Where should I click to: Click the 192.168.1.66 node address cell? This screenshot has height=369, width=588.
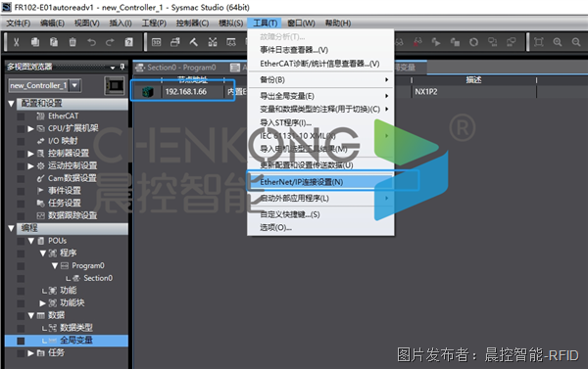click(193, 92)
